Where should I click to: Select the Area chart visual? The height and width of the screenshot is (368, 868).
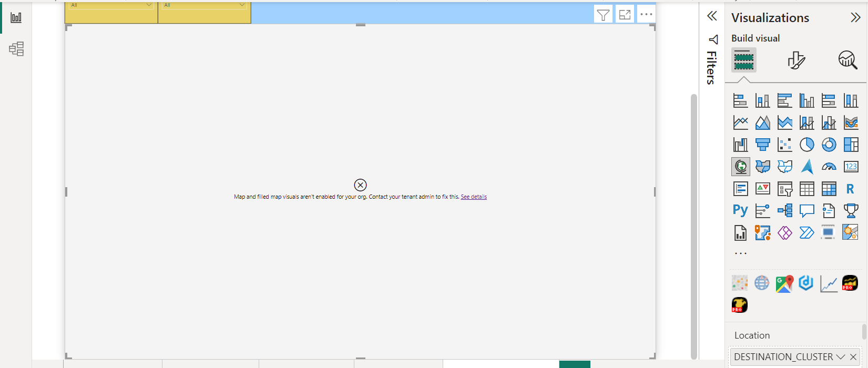click(762, 122)
